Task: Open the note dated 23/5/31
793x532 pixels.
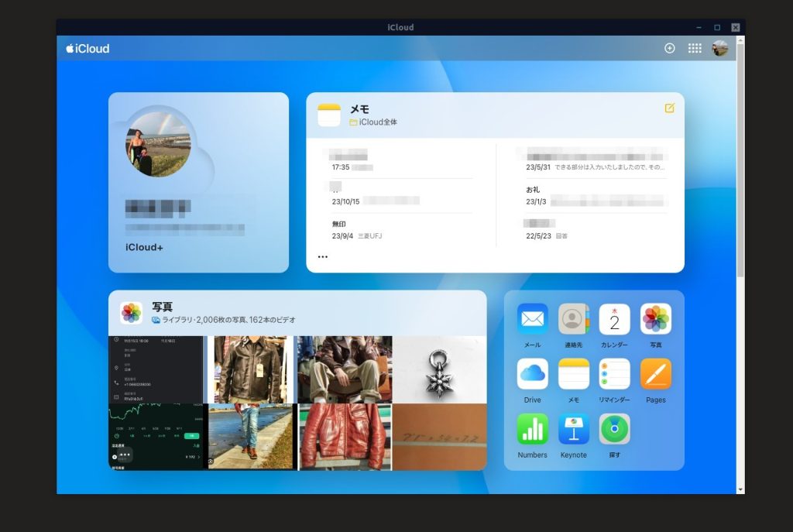Action: [596, 161]
